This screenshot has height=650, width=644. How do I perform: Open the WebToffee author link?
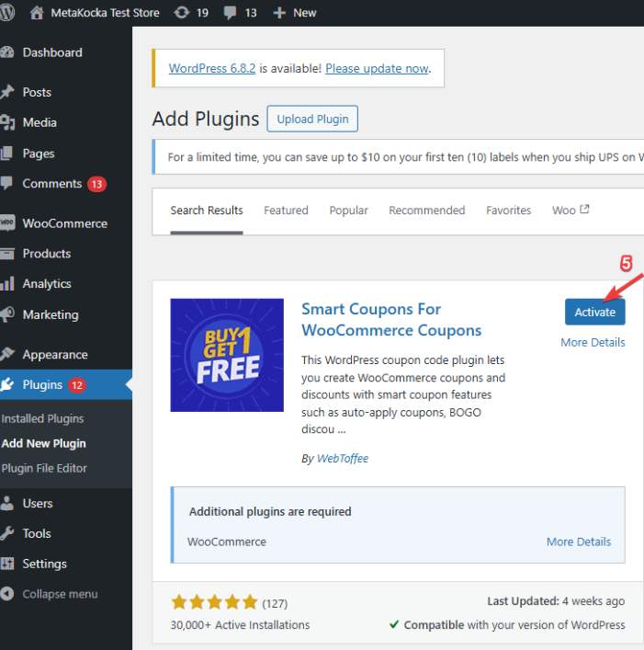click(x=343, y=459)
